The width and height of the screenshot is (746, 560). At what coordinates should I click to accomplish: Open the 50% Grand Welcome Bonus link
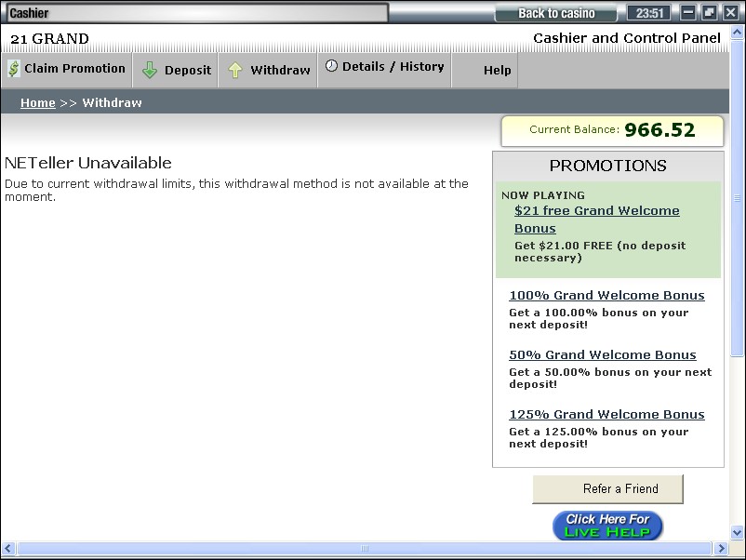[x=603, y=355]
